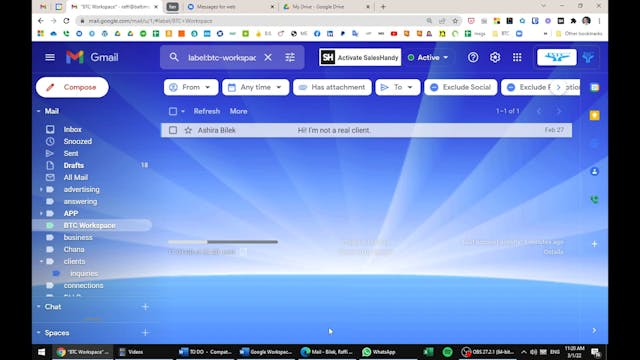Bookmark this page with the star icon
This screenshot has height=360, width=640.
[x=455, y=21]
